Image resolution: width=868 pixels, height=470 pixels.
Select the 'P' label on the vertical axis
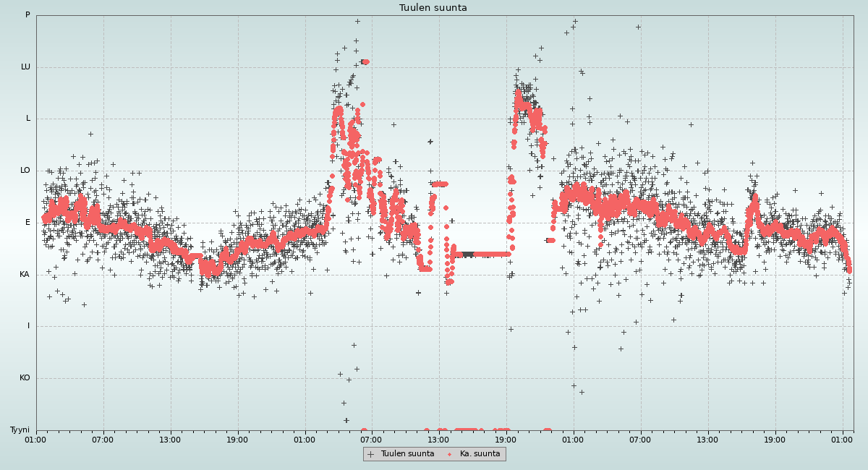click(x=27, y=15)
